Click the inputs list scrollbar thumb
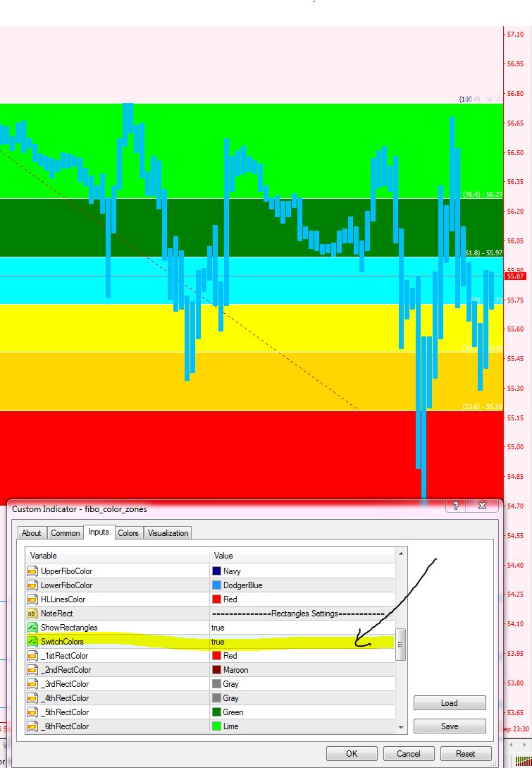 [x=401, y=644]
